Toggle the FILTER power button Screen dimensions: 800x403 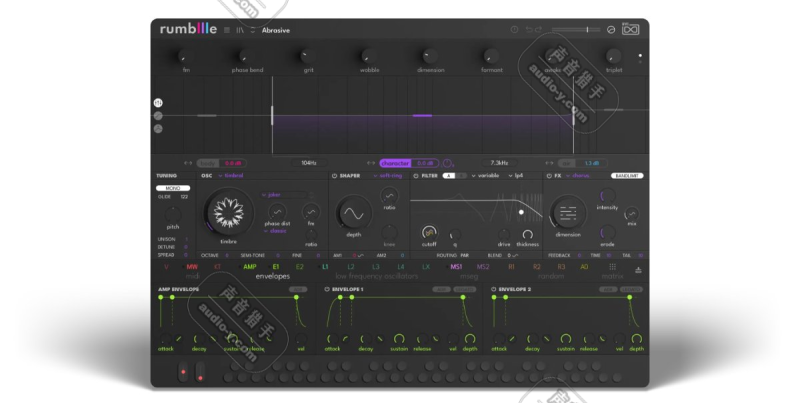pos(416,175)
